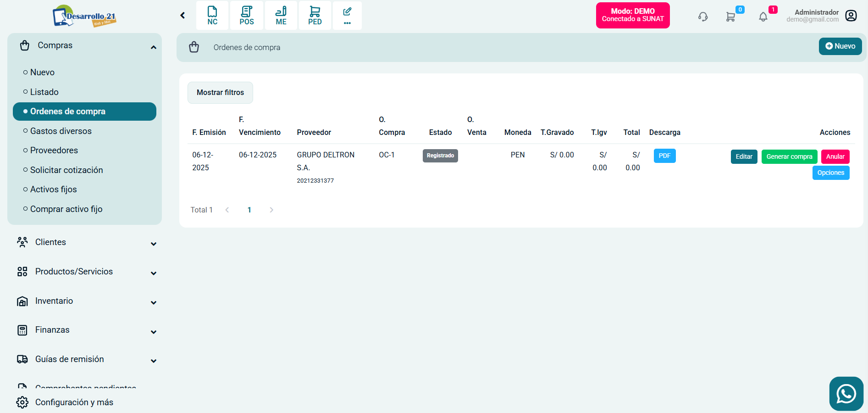Download the order PDF
The image size is (868, 413).
point(664,156)
